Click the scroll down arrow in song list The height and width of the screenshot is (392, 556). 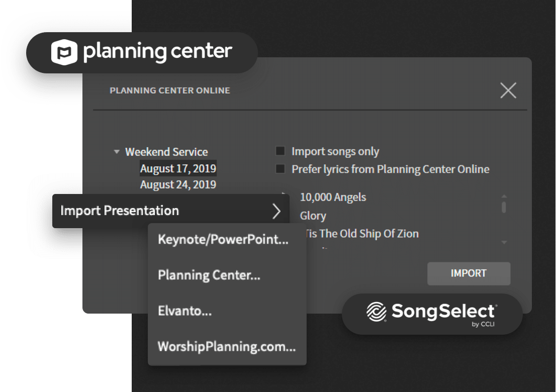(x=504, y=242)
